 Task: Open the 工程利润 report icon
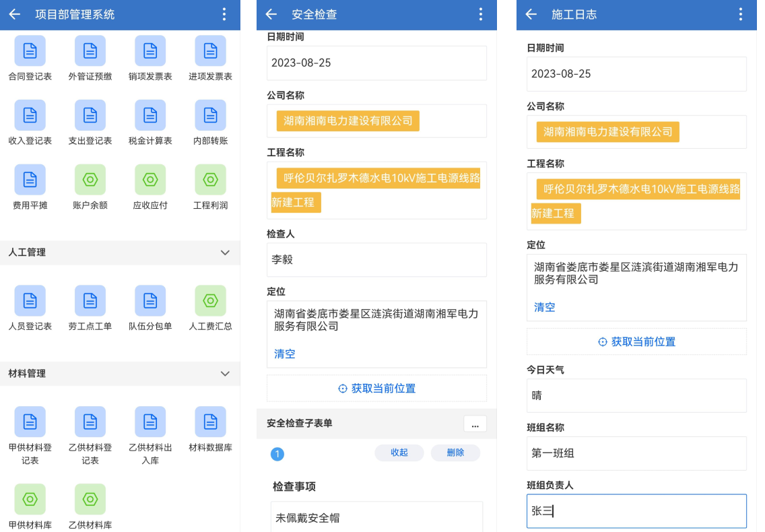point(210,180)
